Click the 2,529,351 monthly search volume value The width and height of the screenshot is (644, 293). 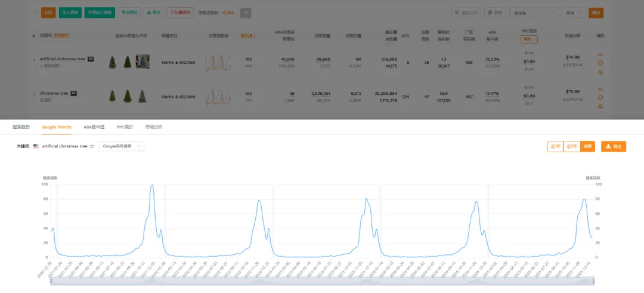321,94
